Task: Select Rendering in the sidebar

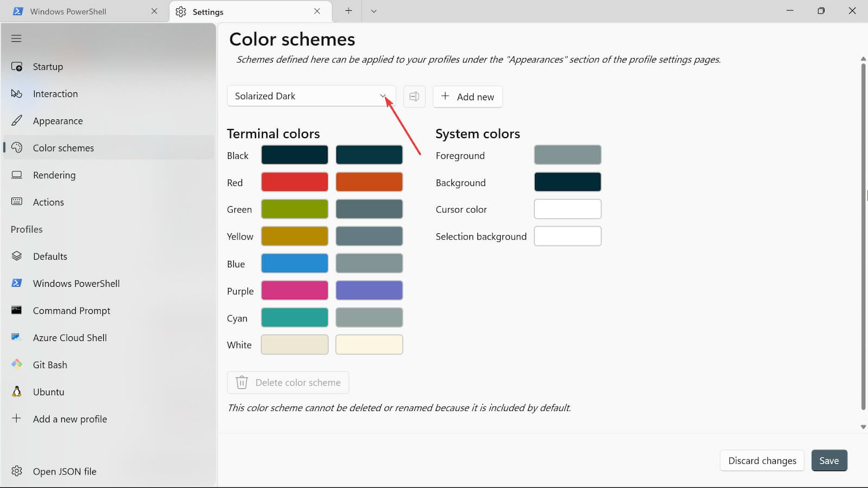Action: [54, 175]
